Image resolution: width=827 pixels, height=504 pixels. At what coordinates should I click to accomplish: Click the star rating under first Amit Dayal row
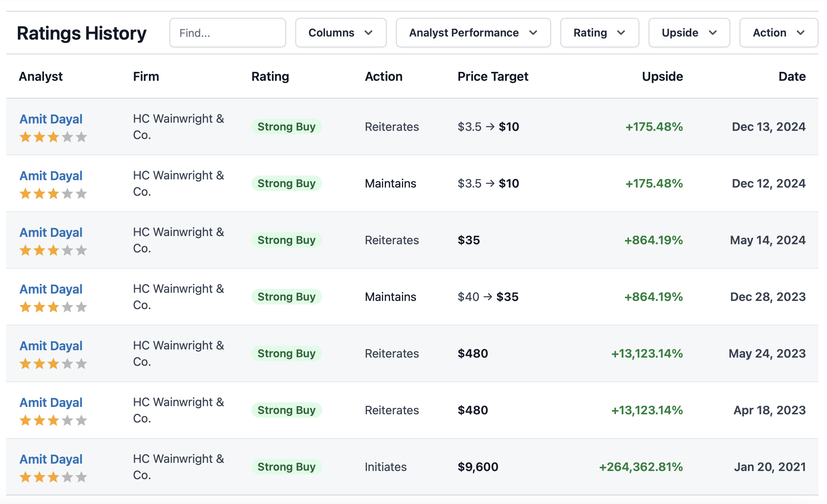click(53, 137)
